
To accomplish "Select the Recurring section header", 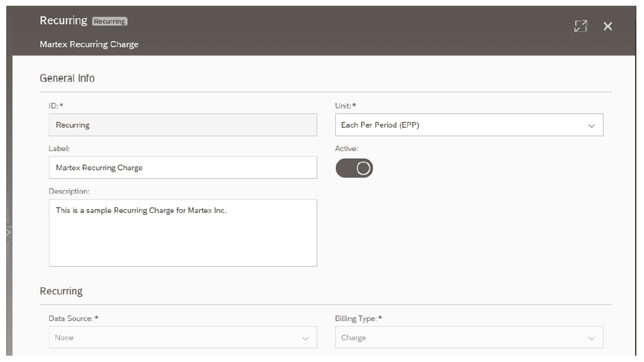I will (61, 291).
